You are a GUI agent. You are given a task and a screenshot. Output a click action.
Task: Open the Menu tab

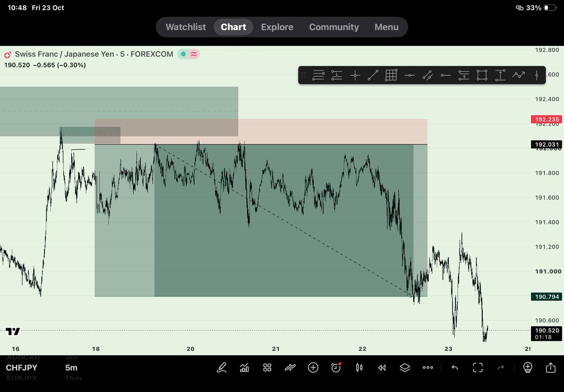(386, 27)
